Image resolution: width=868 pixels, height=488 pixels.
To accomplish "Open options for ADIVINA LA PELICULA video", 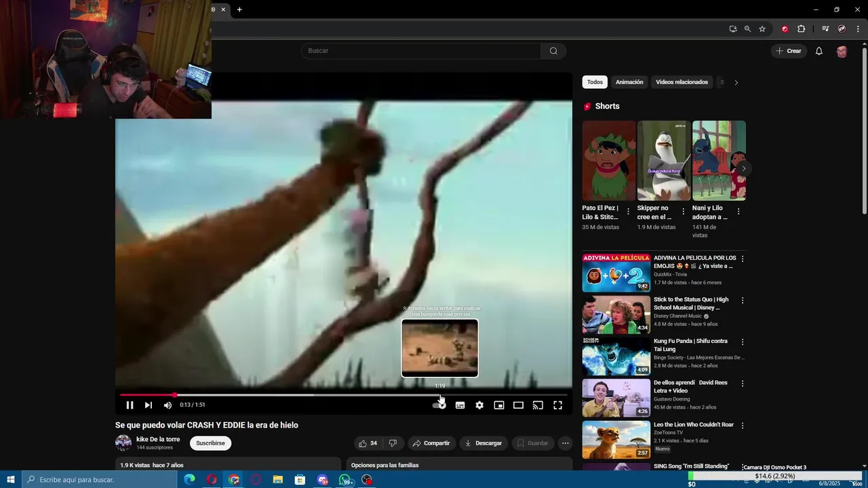I will 743,259.
